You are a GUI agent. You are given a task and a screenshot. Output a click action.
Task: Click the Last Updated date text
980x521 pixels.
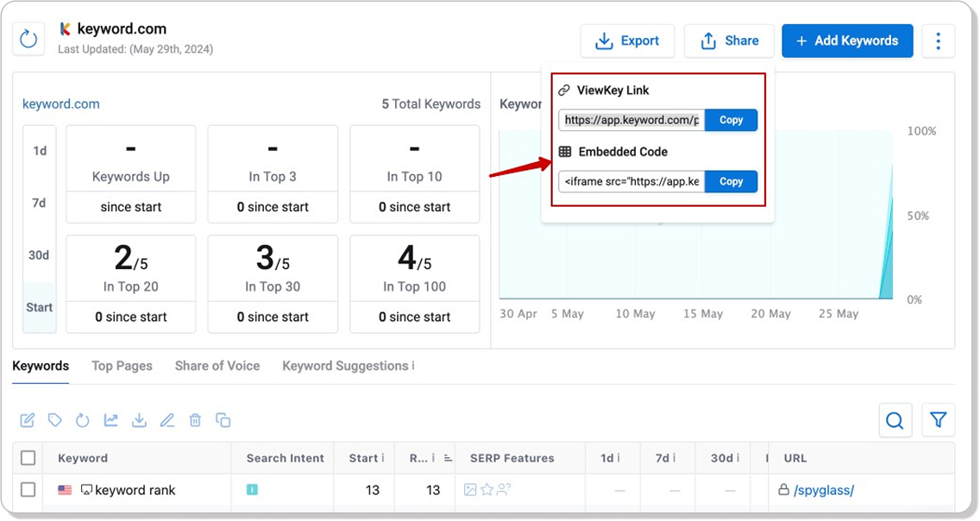pyautogui.click(x=135, y=48)
